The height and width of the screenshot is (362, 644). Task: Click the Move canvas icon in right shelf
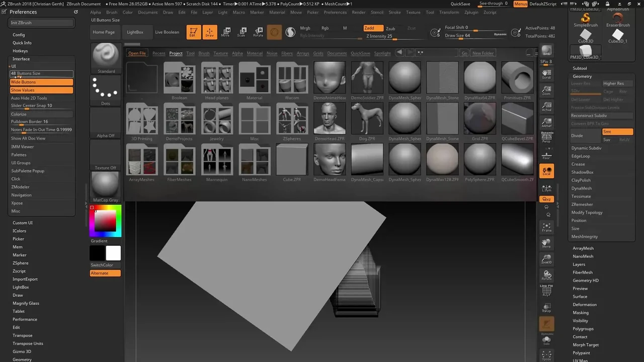[546, 243]
